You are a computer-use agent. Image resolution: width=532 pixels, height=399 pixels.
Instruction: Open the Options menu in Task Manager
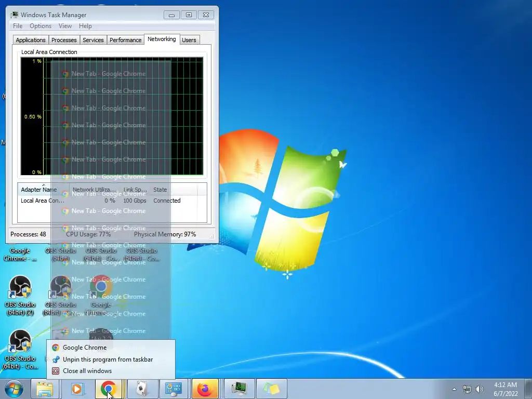pos(41,26)
